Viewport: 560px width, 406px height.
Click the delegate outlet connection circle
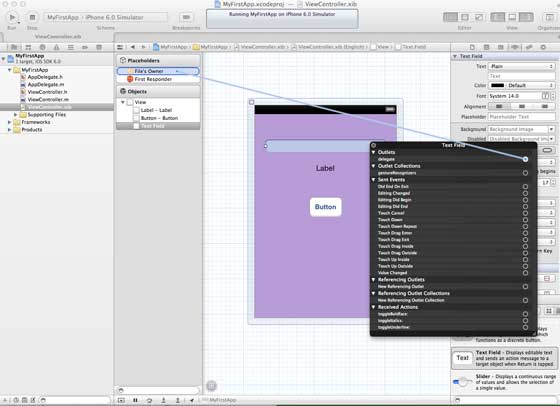click(x=525, y=159)
